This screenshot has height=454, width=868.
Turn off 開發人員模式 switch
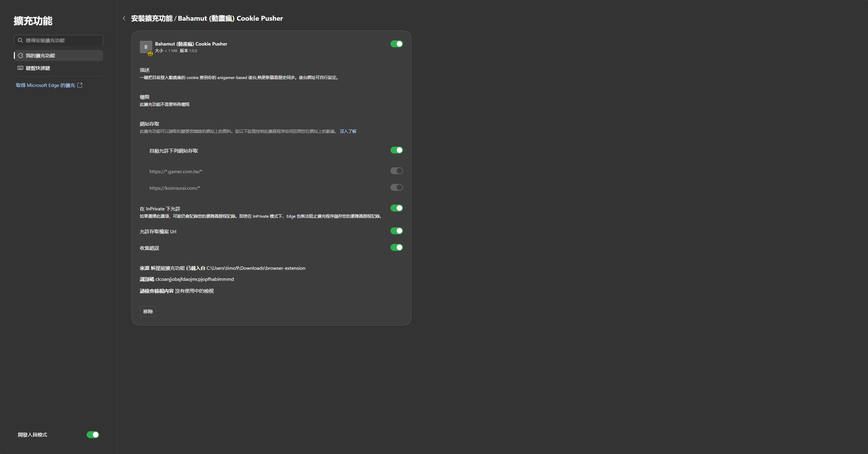[93, 434]
